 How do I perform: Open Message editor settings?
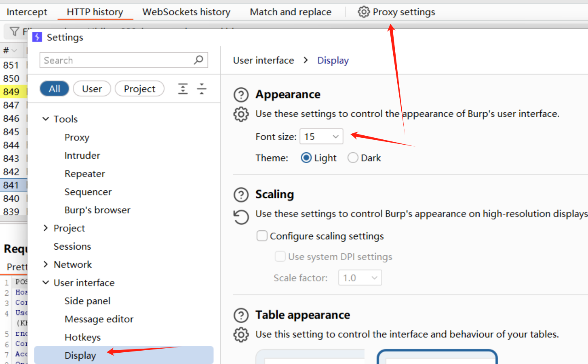99,319
